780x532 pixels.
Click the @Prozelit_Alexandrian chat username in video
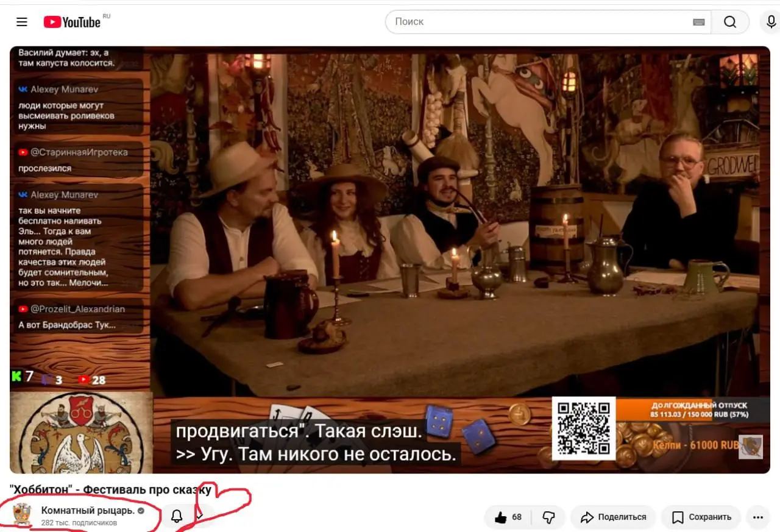(x=77, y=309)
